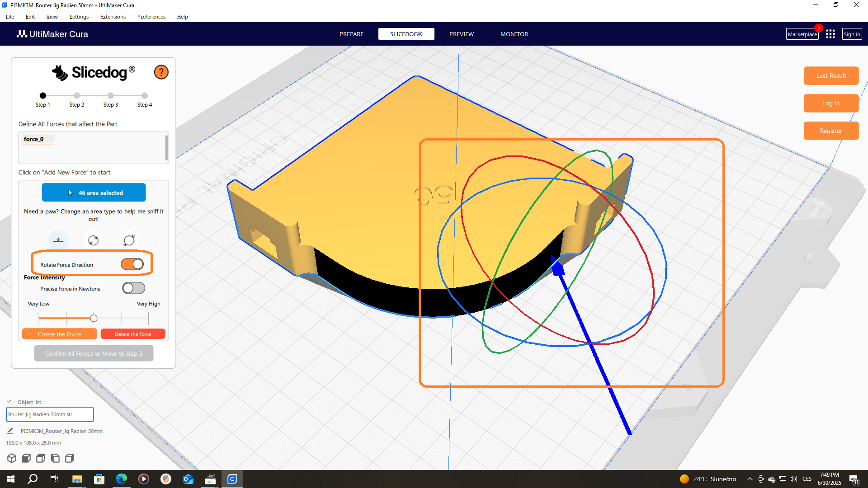
Task: Switch to top view icon
Action: [x=41, y=458]
